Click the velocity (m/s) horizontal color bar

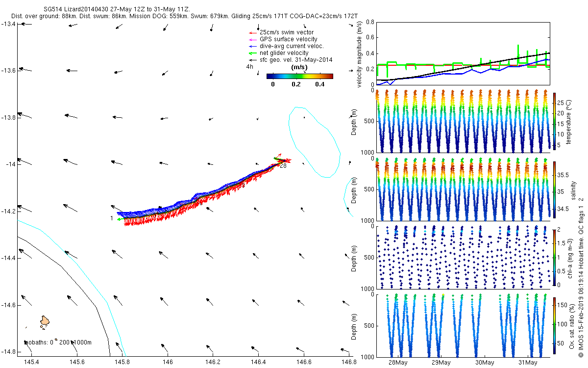(x=300, y=76)
